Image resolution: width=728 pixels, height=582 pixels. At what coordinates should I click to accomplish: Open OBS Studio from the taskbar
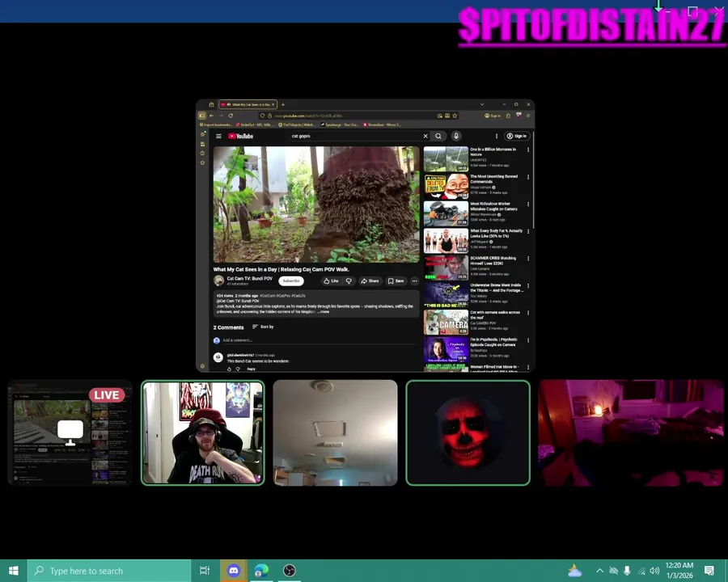[290, 571]
